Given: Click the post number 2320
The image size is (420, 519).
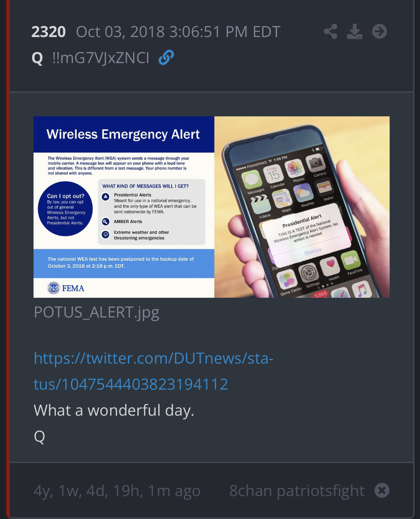Looking at the screenshot, I should coord(49,32).
